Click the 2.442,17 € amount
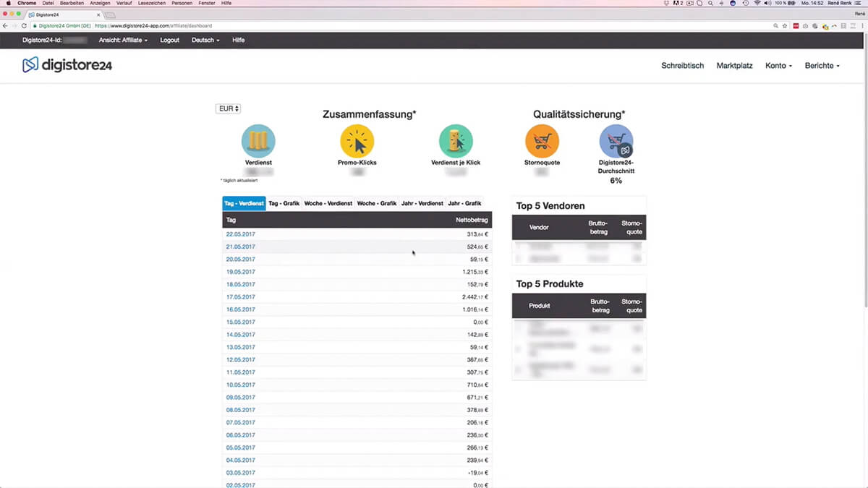868x488 pixels. (475, 297)
